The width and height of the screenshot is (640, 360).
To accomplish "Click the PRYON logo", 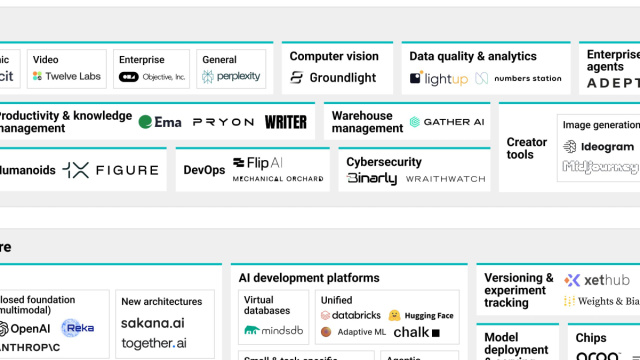I will (x=224, y=122).
